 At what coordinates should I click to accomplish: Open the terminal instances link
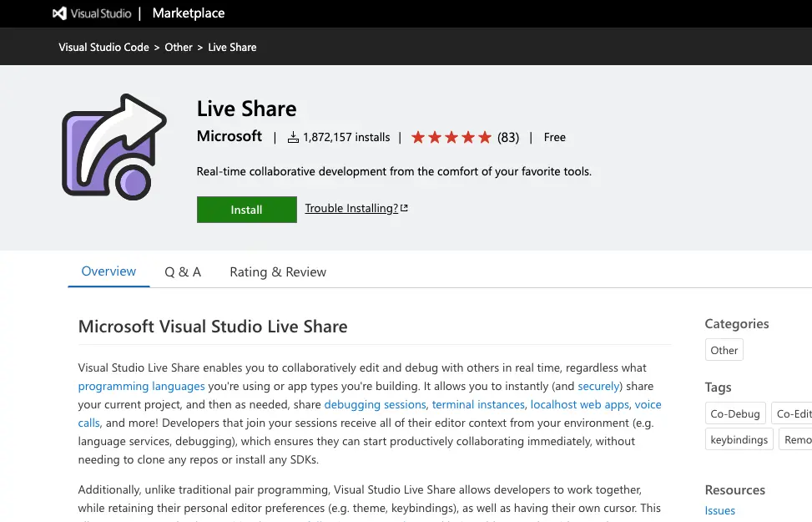click(478, 404)
